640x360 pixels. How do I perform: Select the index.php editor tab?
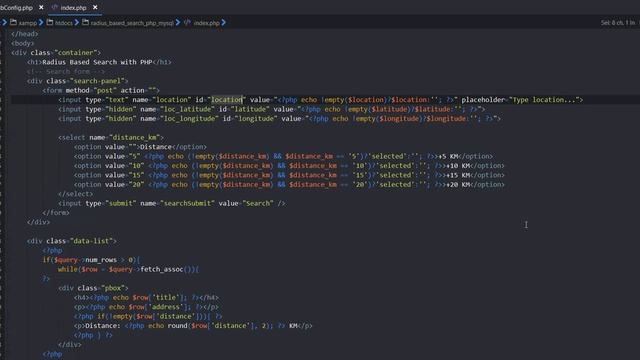click(73, 7)
